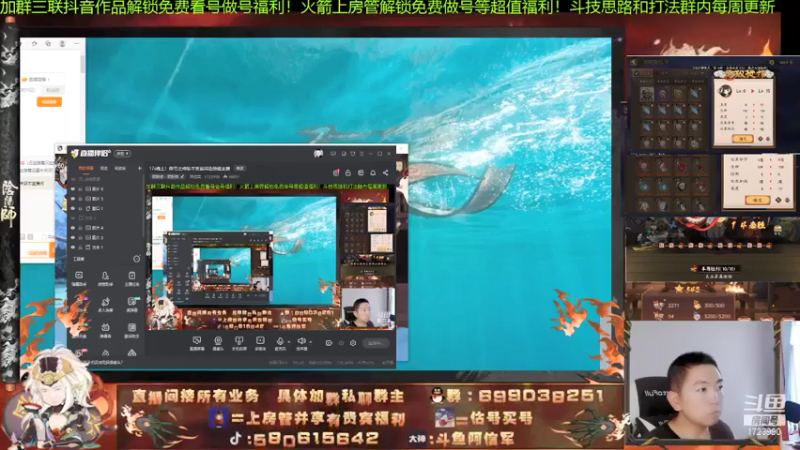Switch to the second scene tab
This screenshot has width=800, height=450.
tap(104, 168)
